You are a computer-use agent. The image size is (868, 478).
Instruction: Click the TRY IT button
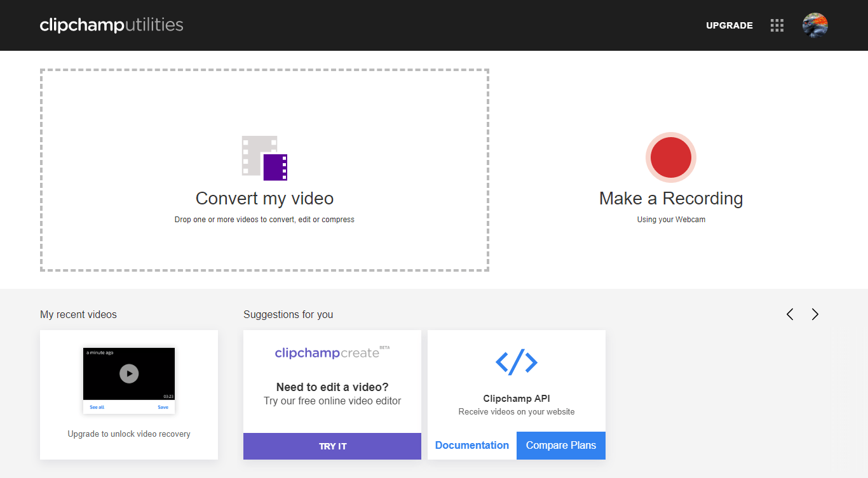(x=332, y=446)
